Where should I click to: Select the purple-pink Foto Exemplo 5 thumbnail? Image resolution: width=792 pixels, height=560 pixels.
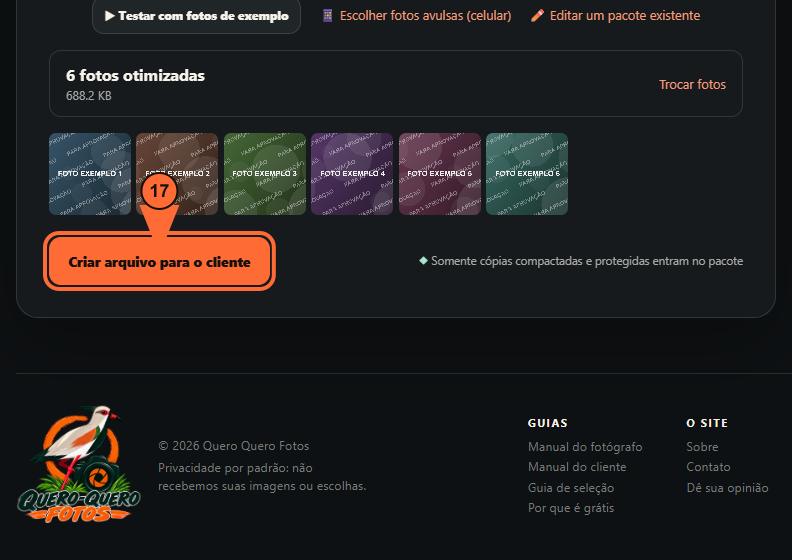(x=439, y=174)
